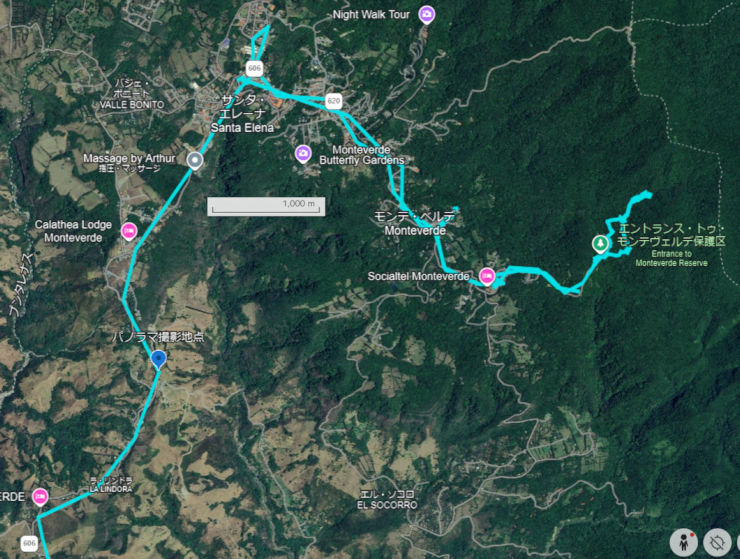Image resolution: width=740 pixels, height=559 pixels.
Task: Click the Entrance to Monteverde Reserve text
Action: [x=671, y=258]
